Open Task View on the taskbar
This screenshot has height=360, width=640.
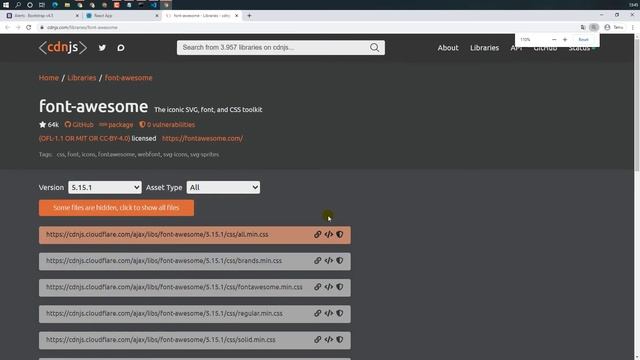(x=42, y=5)
